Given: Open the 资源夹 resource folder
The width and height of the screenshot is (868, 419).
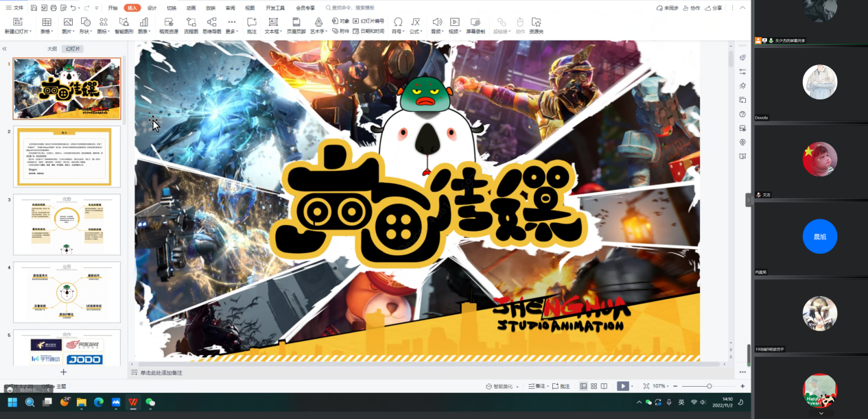Looking at the screenshot, I should pyautogui.click(x=536, y=26).
